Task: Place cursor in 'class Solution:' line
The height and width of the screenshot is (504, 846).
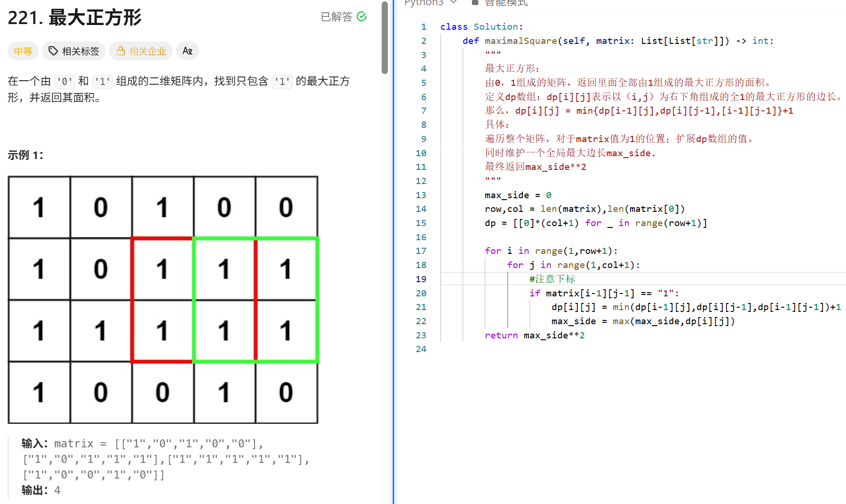Action: coord(481,27)
